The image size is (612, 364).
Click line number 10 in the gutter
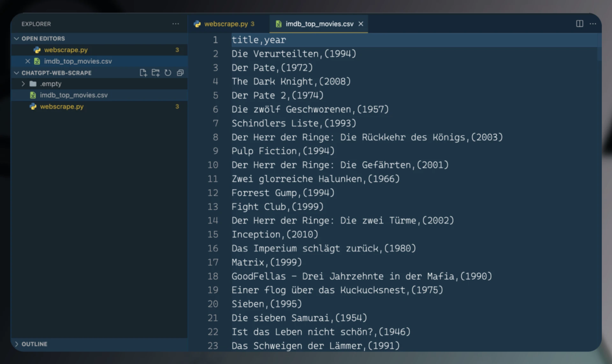[x=213, y=165]
